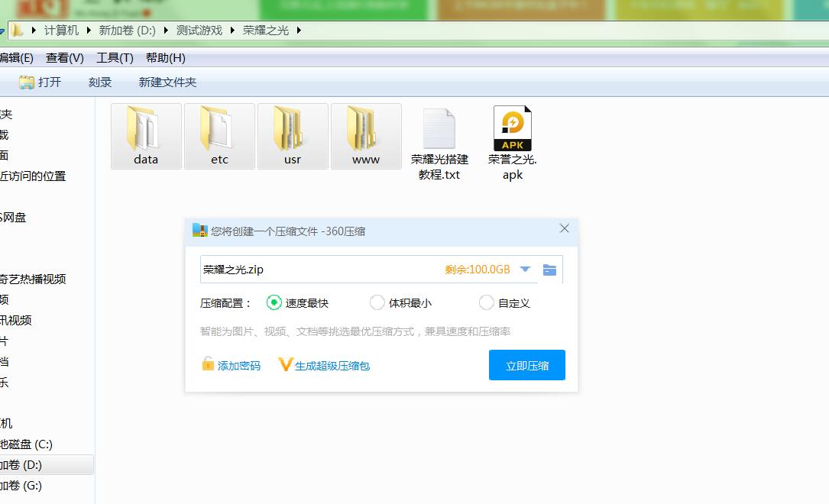Click the browse folder icon in dialog
Screen dimensions: 829x504
click(549, 270)
